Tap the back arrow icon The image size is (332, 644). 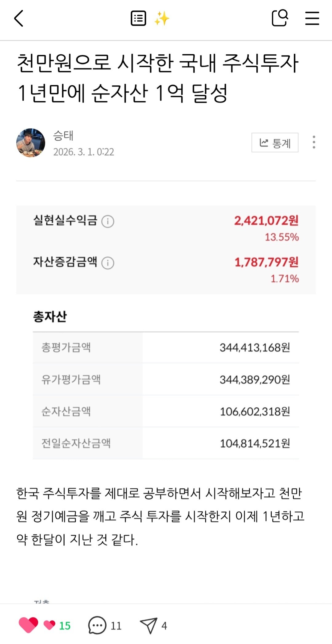pos(19,18)
